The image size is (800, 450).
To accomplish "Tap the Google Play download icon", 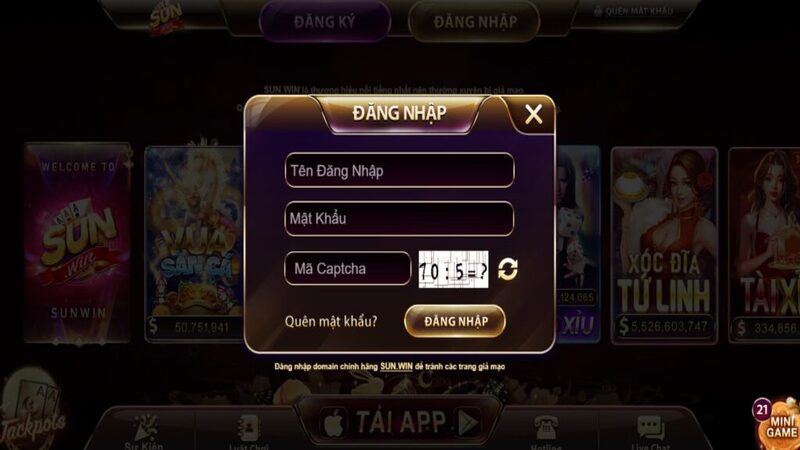I will (x=468, y=422).
